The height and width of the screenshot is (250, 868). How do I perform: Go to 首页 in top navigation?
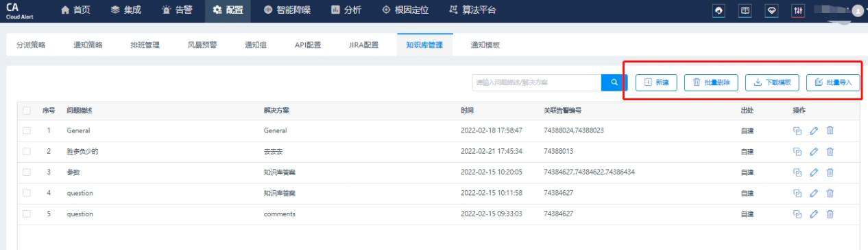click(76, 10)
